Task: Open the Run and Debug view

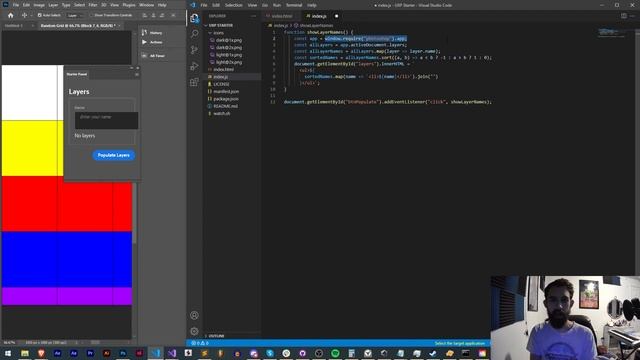Action: [x=195, y=66]
